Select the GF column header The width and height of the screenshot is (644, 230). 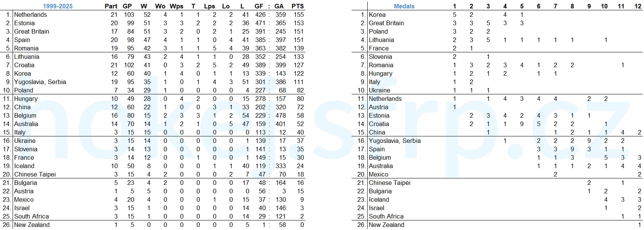click(x=259, y=6)
